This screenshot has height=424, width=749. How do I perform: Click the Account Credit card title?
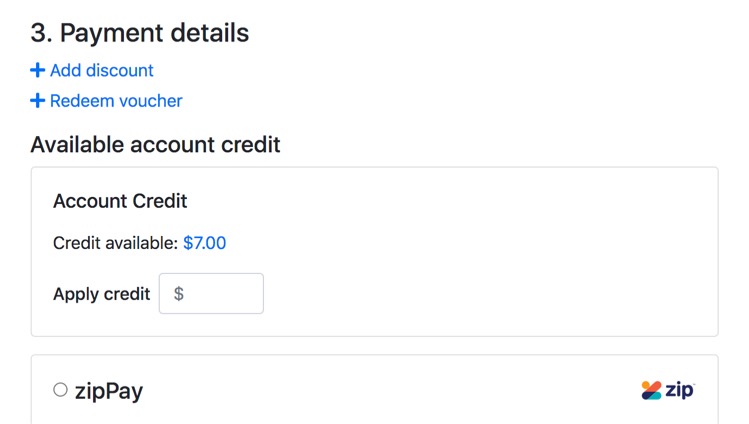(120, 201)
